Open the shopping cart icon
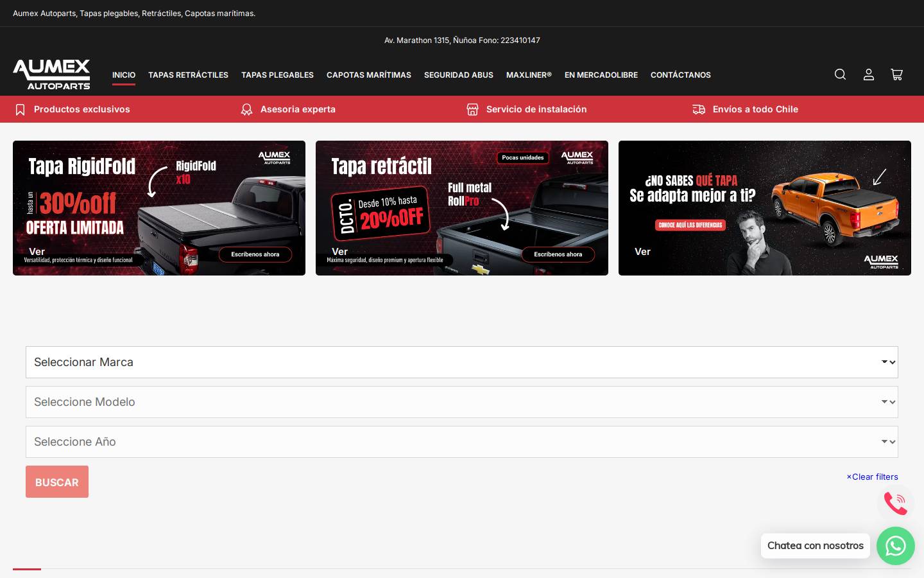Viewport: 924px width, 578px height. click(x=897, y=74)
